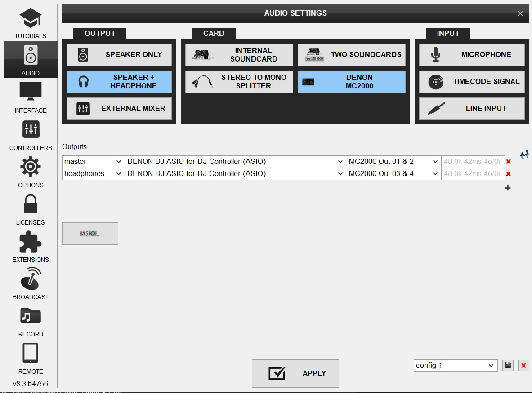Open the master output type dropdown
This screenshot has width=532, height=393.
tap(94, 162)
